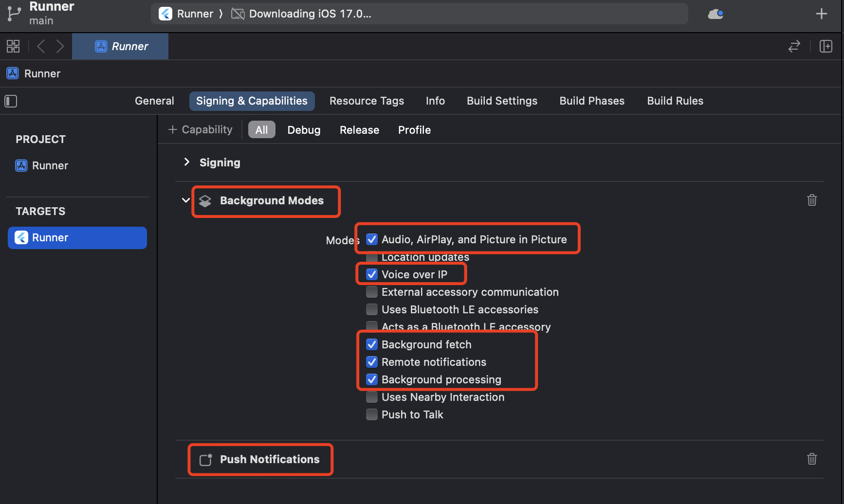Select Runner under PROJECT in sidebar
Screen dimensions: 844x504
[x=50, y=165]
